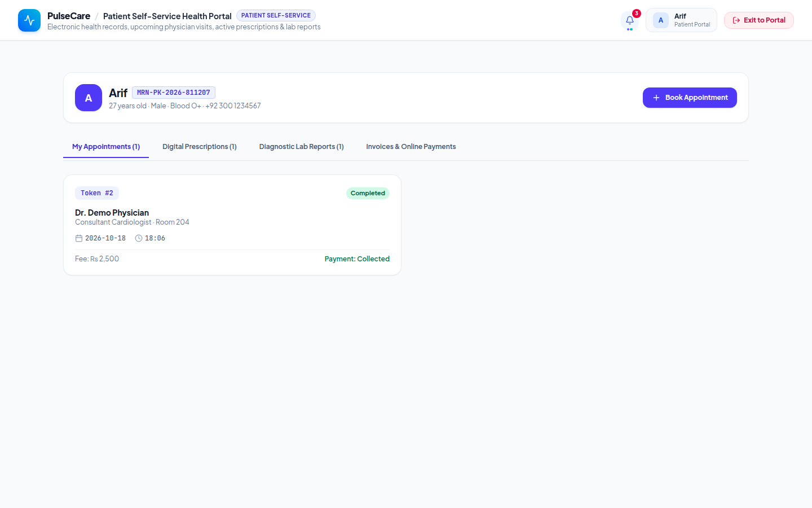Click the Payment: Collected status text

[357, 259]
